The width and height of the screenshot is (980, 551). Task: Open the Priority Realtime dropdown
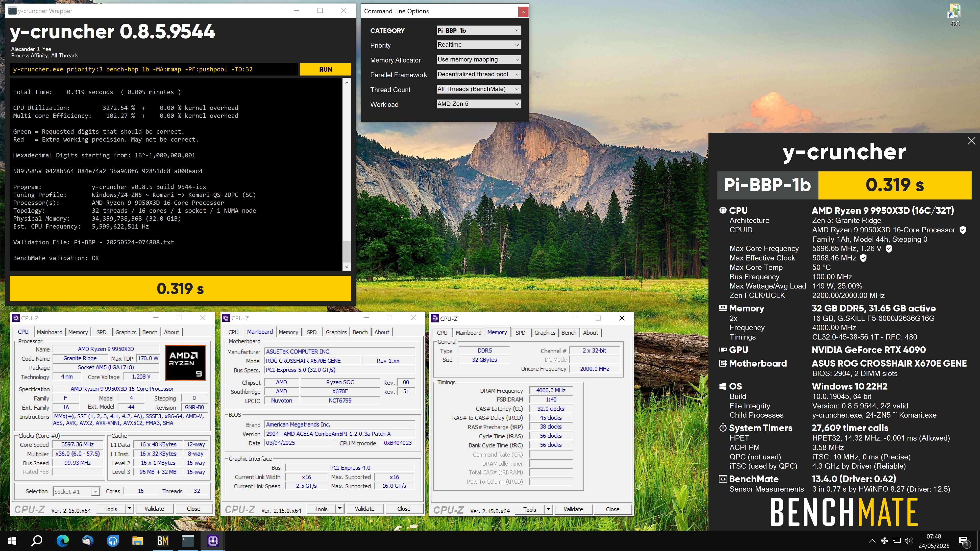coord(478,45)
